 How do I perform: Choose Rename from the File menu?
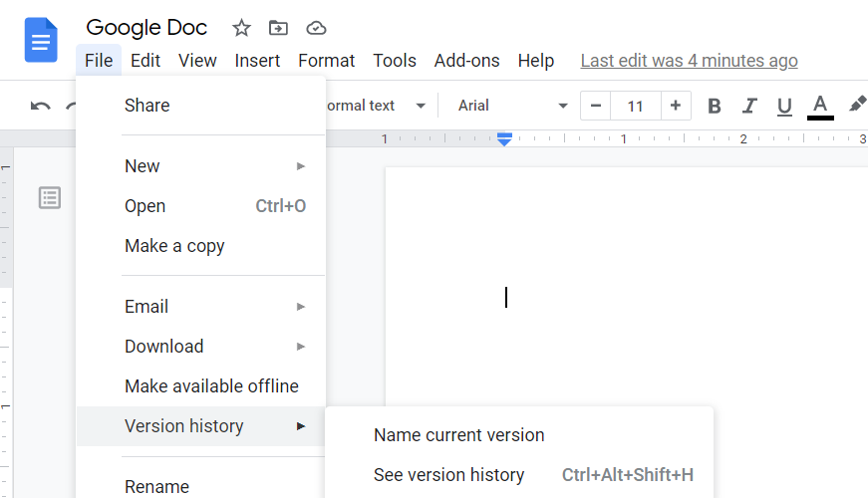click(x=200, y=486)
